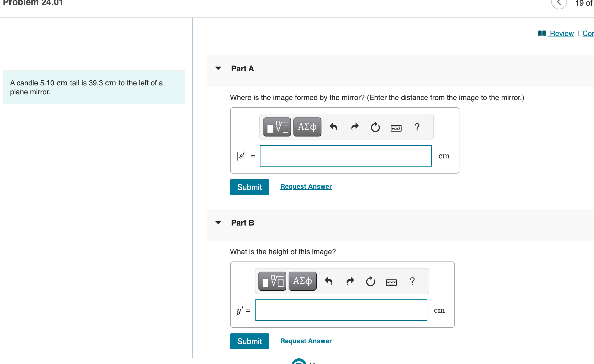Show keyboard shortcuts in Part A toolbar

tap(396, 128)
